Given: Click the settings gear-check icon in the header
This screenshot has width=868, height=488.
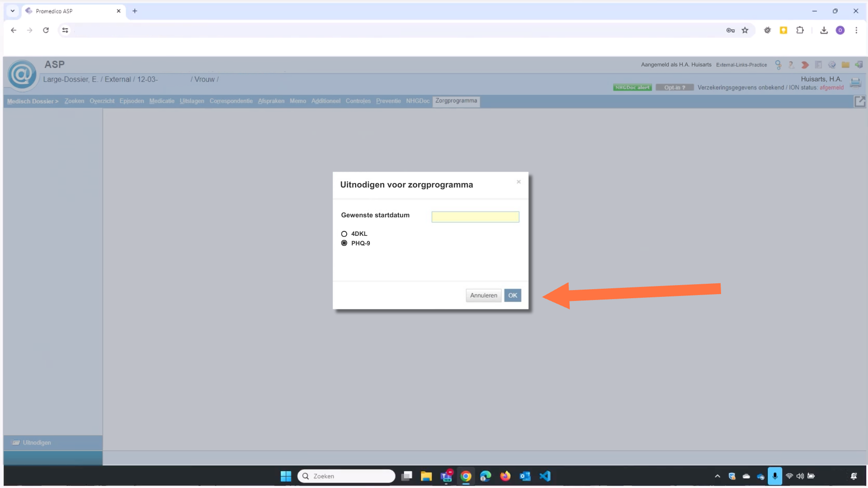Looking at the screenshot, I should click(832, 65).
